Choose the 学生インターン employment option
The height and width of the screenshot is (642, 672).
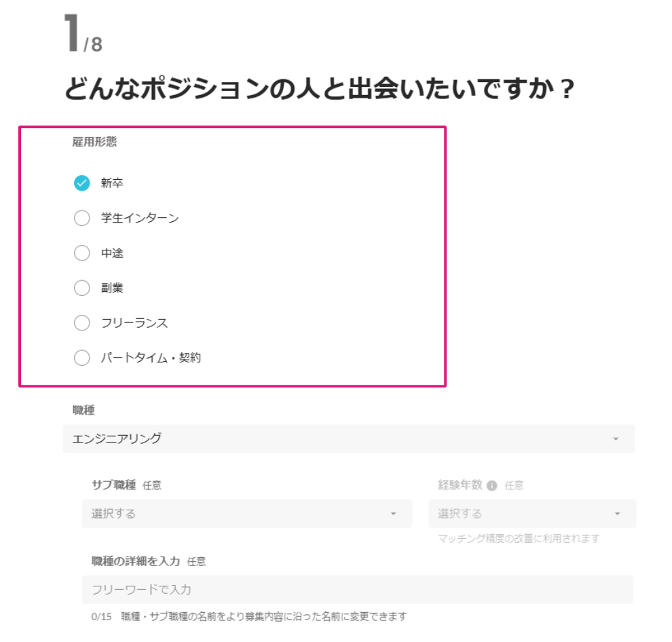point(81,218)
